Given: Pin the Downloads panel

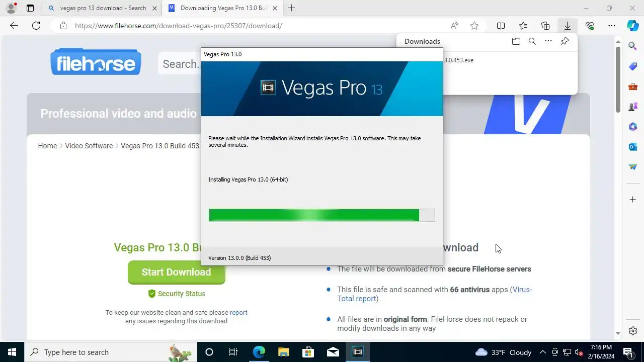Looking at the screenshot, I should pyautogui.click(x=565, y=41).
